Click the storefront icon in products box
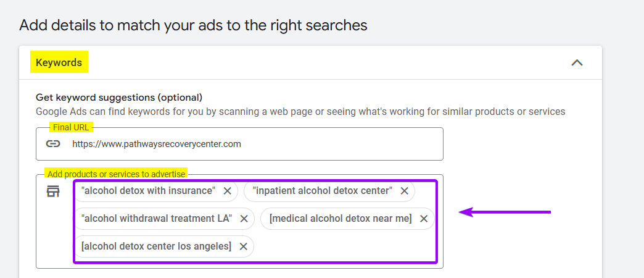Image resolution: width=644 pixels, height=278 pixels. [x=54, y=192]
